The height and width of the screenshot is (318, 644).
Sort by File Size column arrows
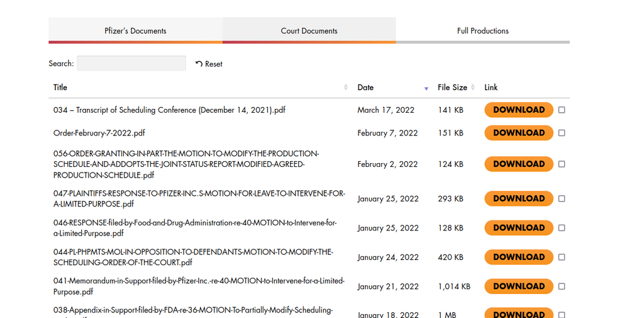tap(474, 88)
